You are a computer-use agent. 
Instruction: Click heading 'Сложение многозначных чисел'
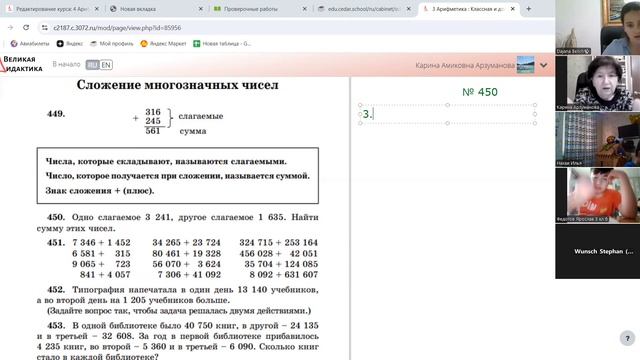pyautogui.click(x=178, y=85)
